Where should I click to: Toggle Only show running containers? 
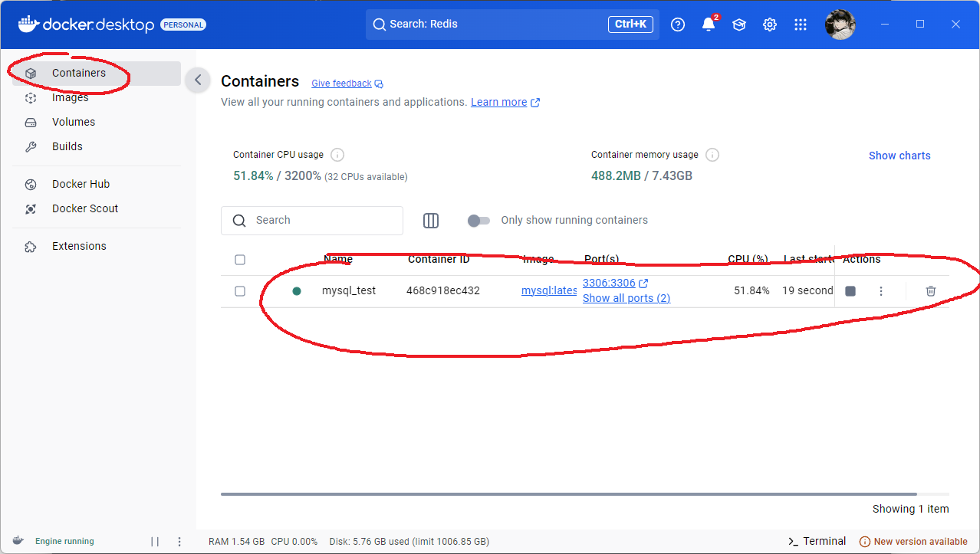tap(478, 221)
